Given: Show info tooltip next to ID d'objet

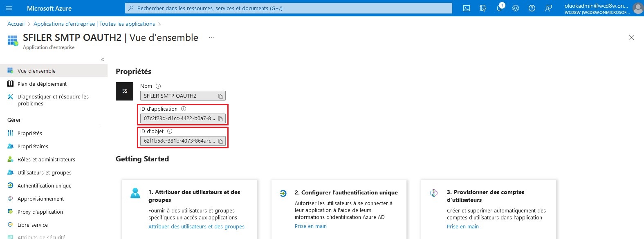Looking at the screenshot, I should tap(170, 131).
